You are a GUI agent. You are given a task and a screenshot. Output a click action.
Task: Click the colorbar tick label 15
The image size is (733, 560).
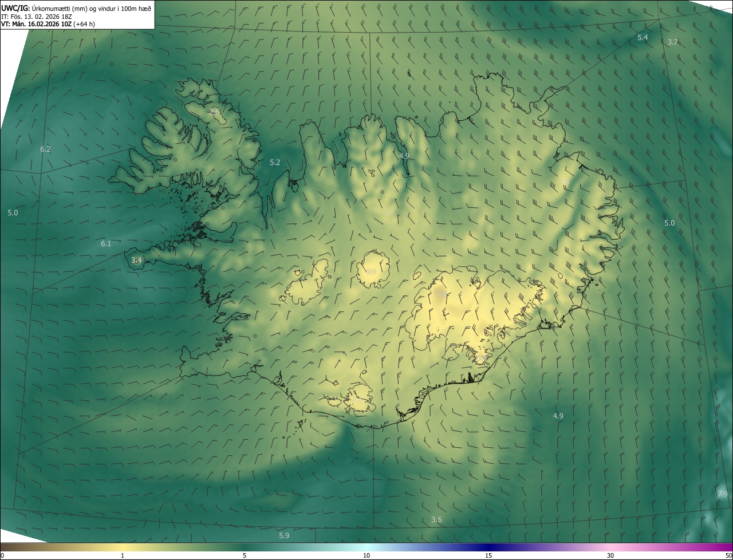tap(488, 555)
